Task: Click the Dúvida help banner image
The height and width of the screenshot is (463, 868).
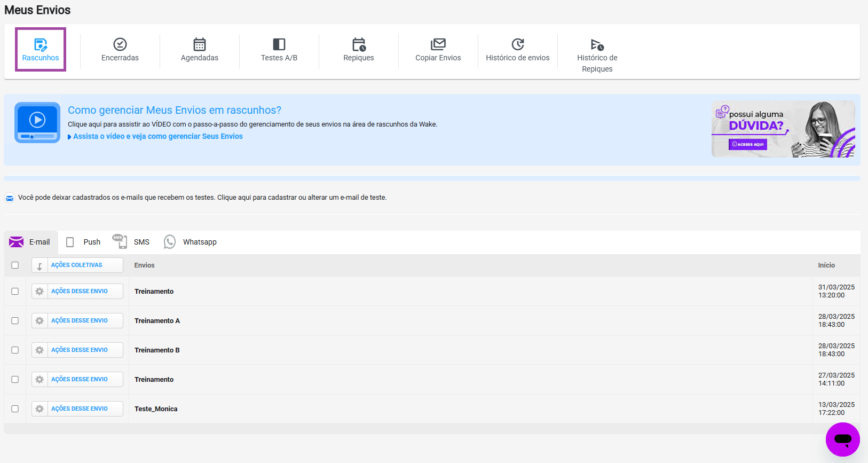Action: pyautogui.click(x=783, y=129)
